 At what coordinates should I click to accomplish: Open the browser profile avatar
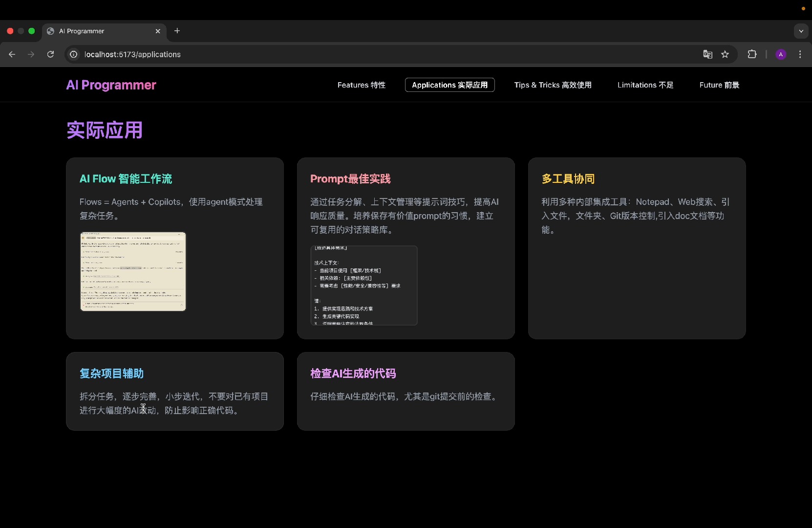point(781,54)
